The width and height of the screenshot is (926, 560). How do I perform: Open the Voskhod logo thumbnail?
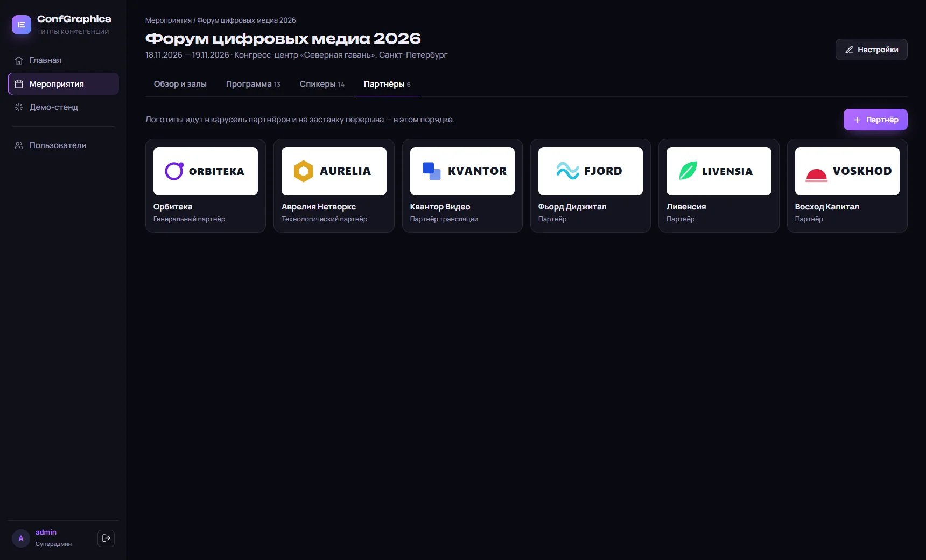tap(847, 171)
